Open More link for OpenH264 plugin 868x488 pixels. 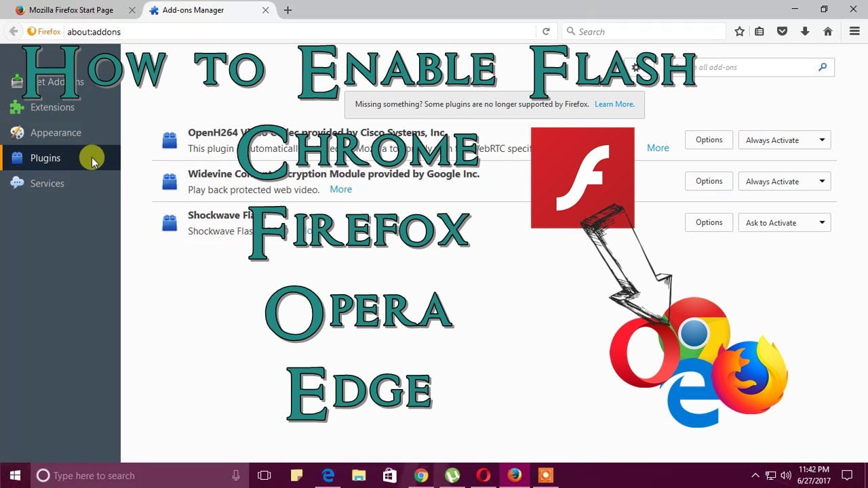(658, 148)
